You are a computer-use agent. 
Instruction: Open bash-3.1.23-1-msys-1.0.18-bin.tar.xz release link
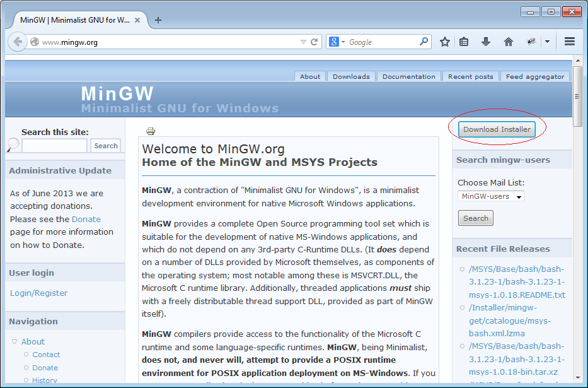517,359
